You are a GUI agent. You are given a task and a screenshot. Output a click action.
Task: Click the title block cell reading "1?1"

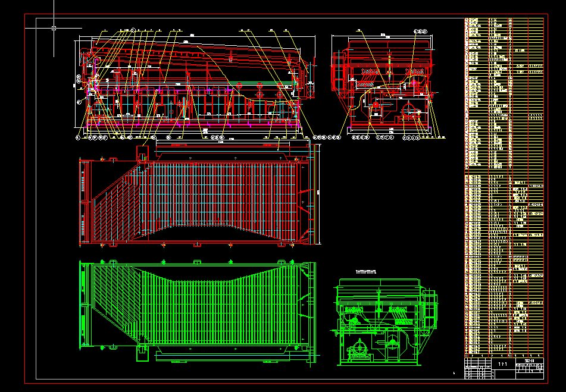(x=503, y=364)
